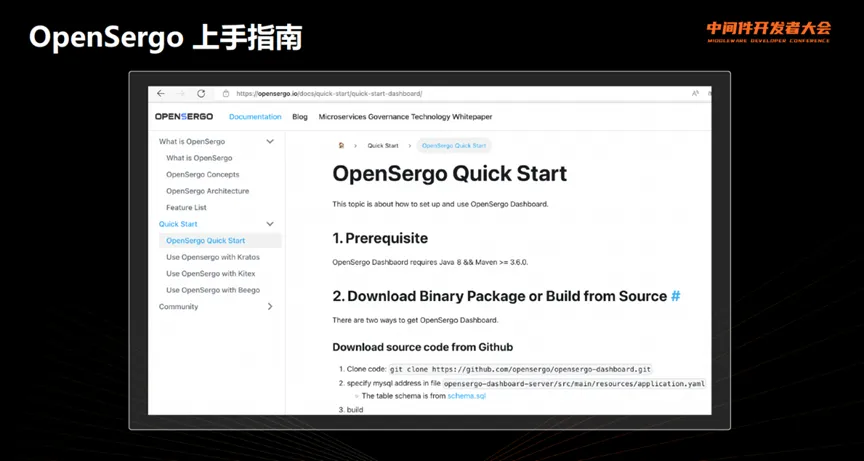This screenshot has height=461, width=864.
Task: Click 'There are two ways' sentence
Action: click(415, 320)
